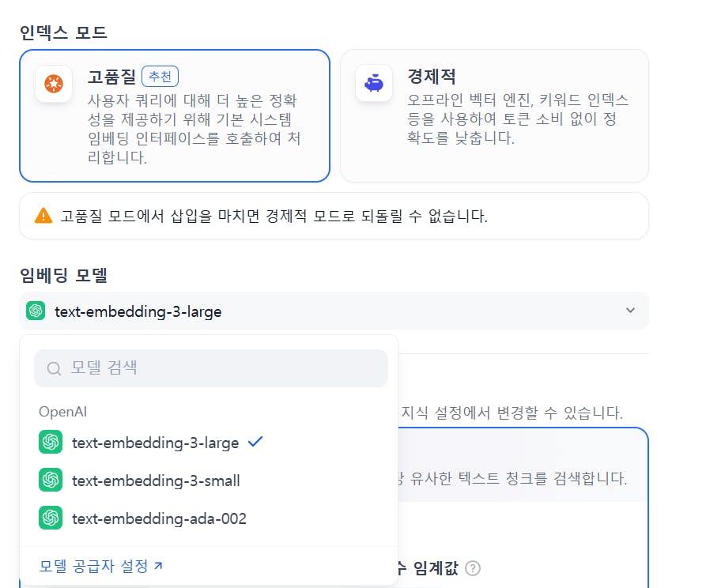
Task: Click the 추천 badge on high quality
Action: pos(160,77)
